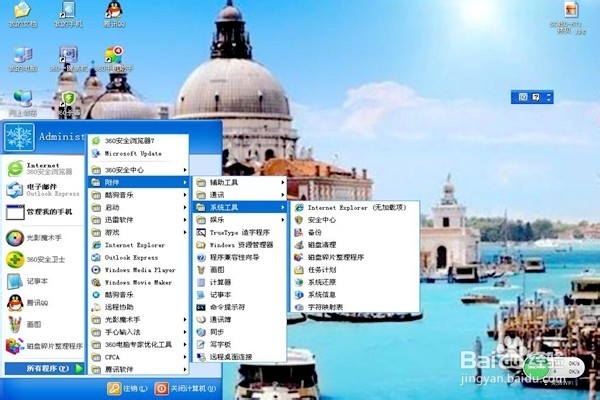Open 360安全卫士 in the Start menu's recent list
600x400 pixels.
click(x=44, y=260)
